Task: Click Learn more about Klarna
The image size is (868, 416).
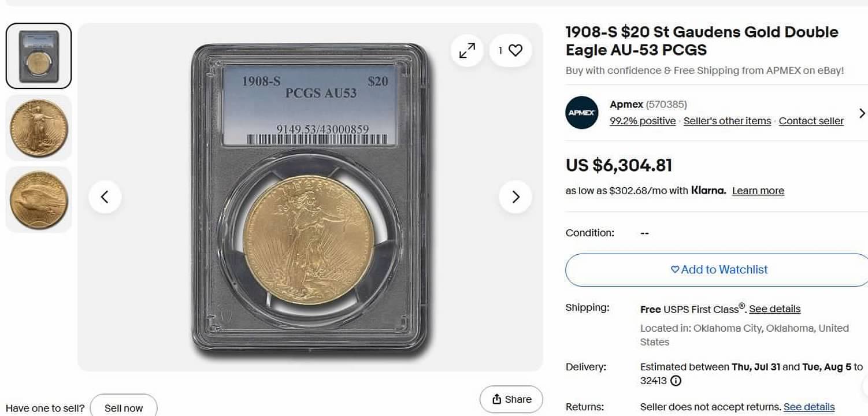Action: click(758, 191)
